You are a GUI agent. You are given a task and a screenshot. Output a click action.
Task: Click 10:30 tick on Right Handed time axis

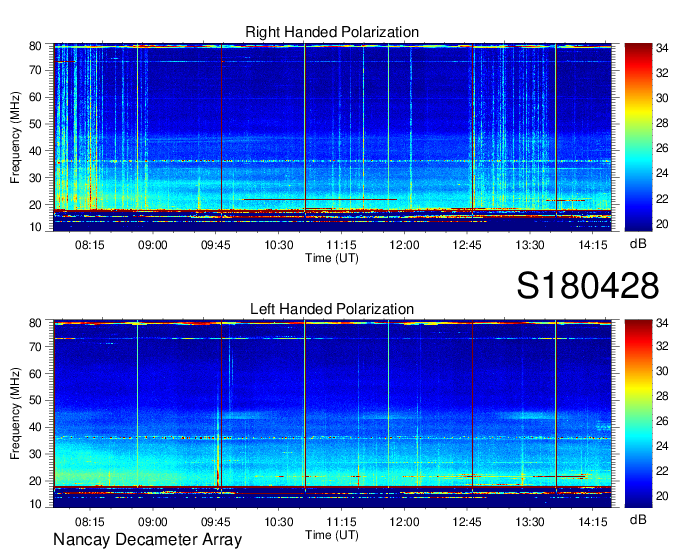[x=279, y=245]
